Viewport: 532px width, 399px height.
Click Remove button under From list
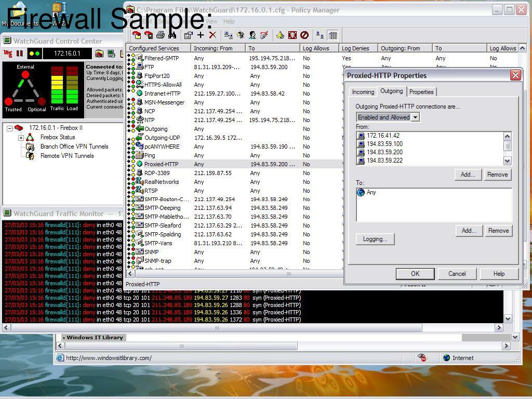[x=497, y=175]
